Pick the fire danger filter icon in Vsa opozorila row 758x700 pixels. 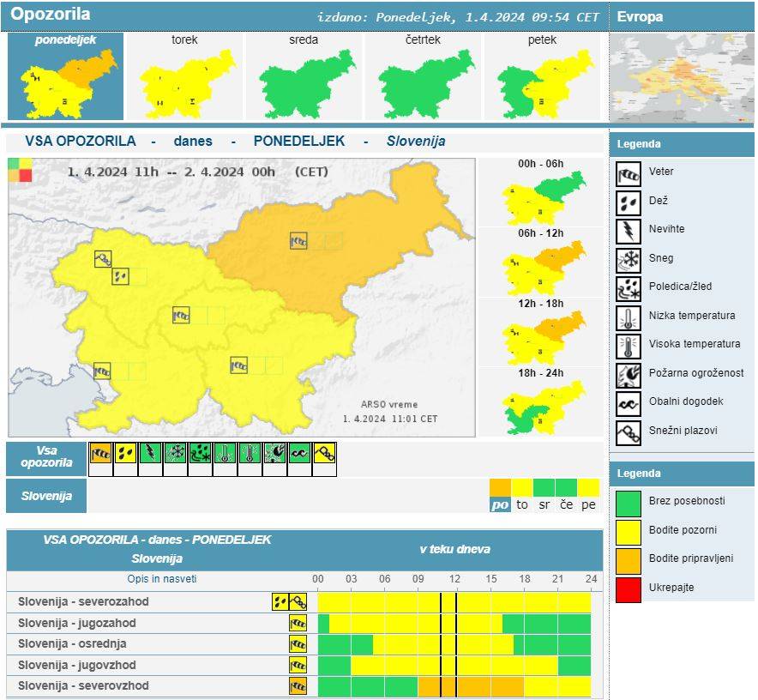coord(274,454)
